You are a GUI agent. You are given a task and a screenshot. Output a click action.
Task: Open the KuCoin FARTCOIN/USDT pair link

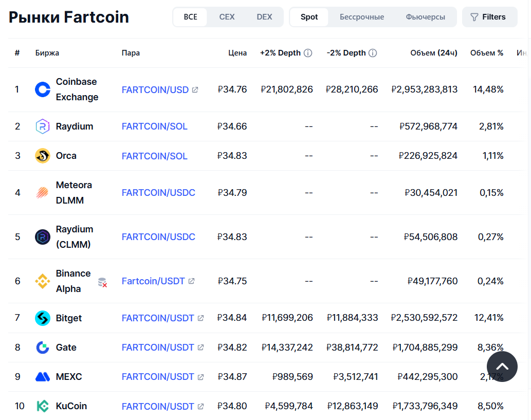[158, 407]
